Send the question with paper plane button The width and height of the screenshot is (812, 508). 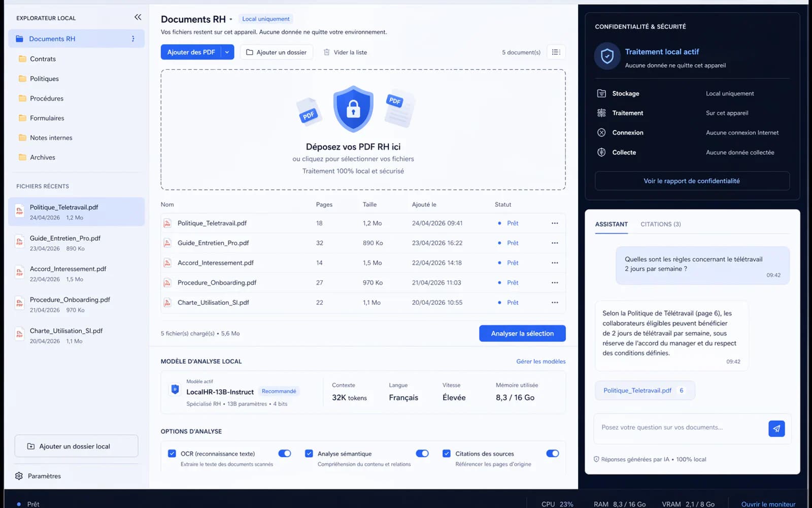click(776, 429)
